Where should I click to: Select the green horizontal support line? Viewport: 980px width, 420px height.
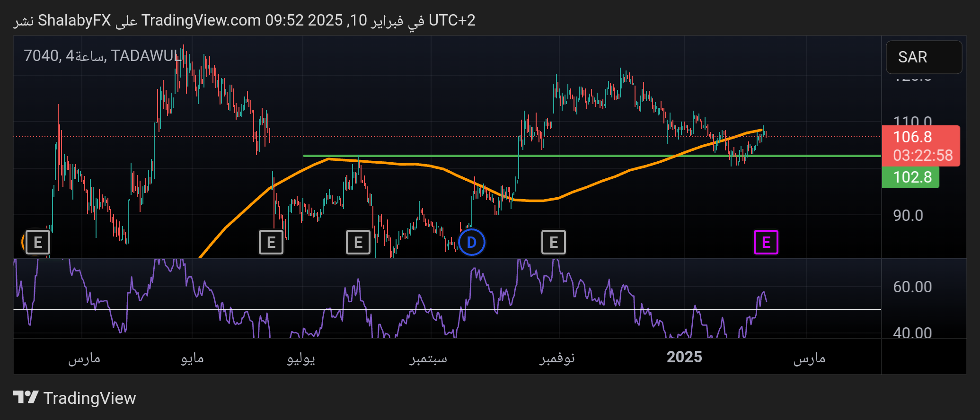[x=592, y=156]
